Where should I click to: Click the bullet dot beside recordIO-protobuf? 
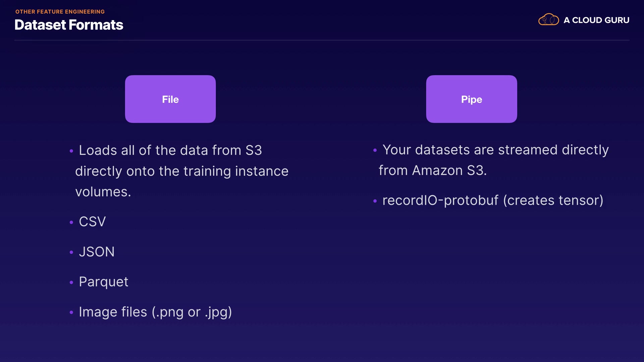click(375, 201)
